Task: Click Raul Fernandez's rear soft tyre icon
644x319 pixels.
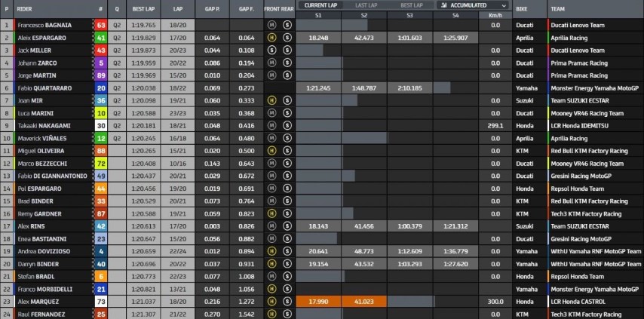Action: click(287, 314)
